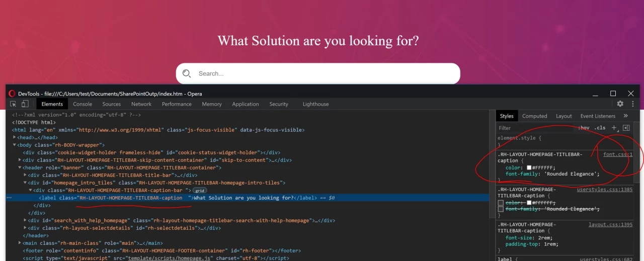Click the white color swatch in font.css rule
This screenshot has height=261, width=644.
[x=529, y=167]
